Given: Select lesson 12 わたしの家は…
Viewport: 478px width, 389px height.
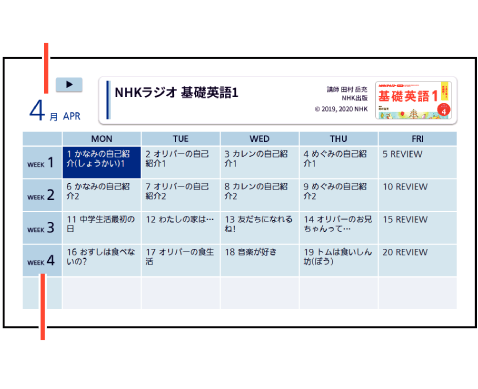Looking at the screenshot, I should 181,228.
